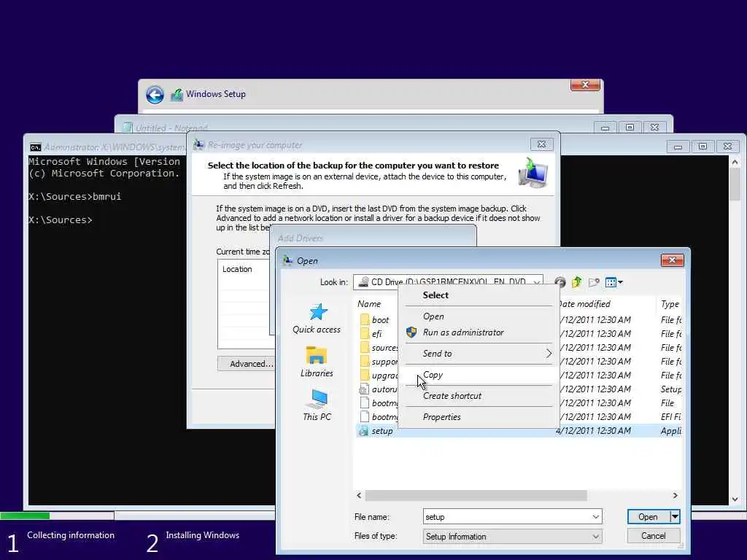Click the Open button split arrow
Screen dimensions: 747x560
pos(675,517)
